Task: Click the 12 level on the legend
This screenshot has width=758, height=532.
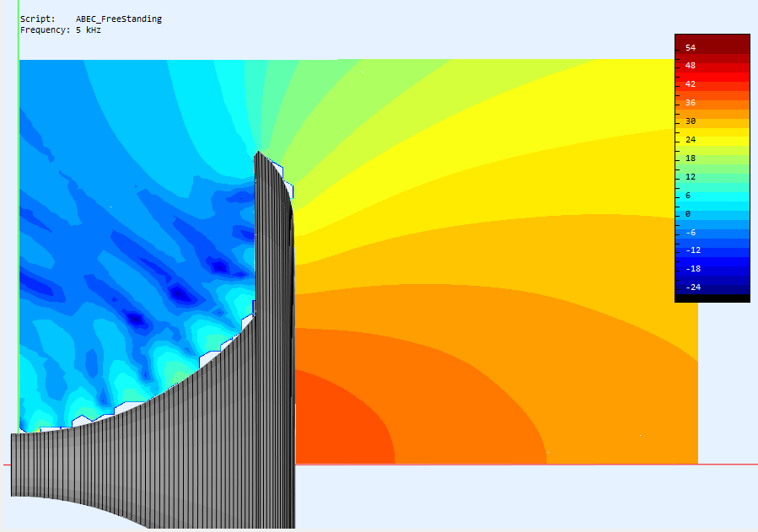Action: 691,177
